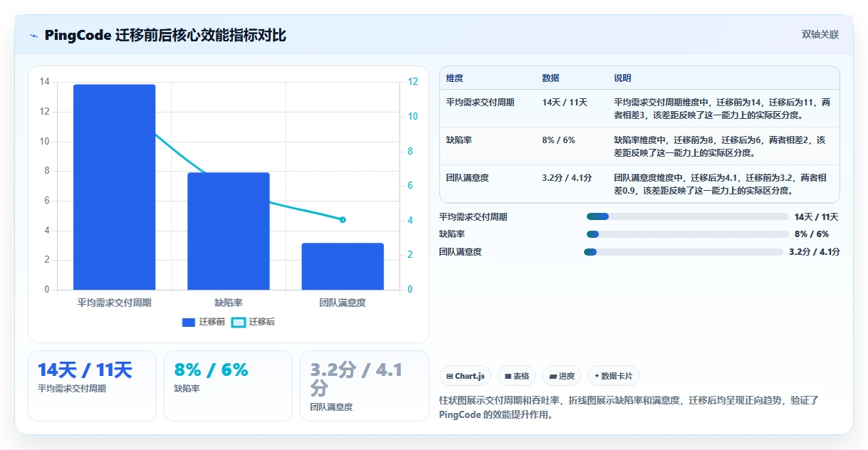Viewport: 868px width, 450px height.
Task: Click the line endpoint marker above 团队满意度
Action: click(x=343, y=219)
